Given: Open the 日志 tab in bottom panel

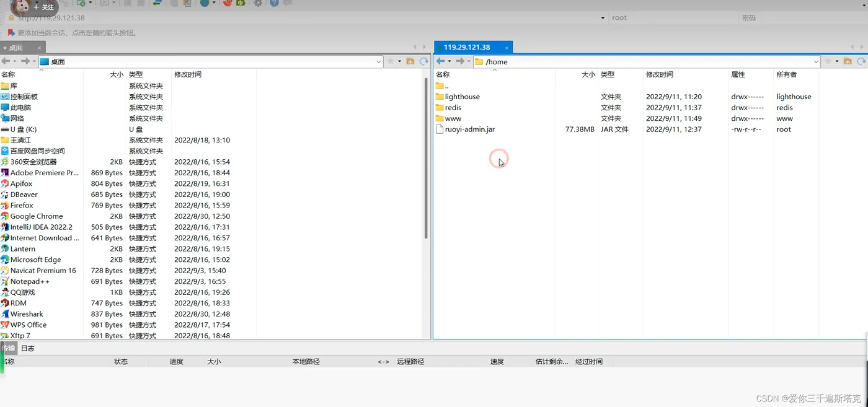Looking at the screenshot, I should [28, 348].
